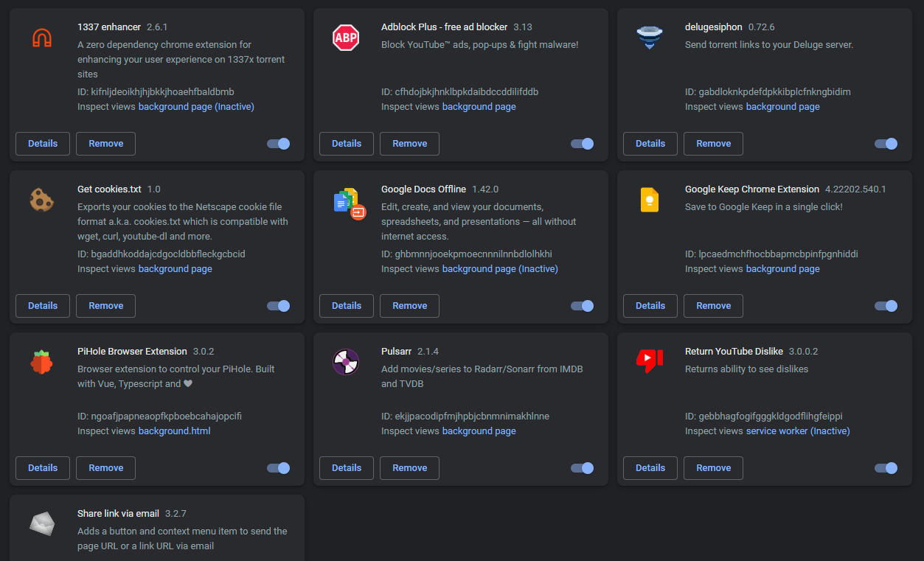Click the Return YouTube Dislike thumbs-down icon
The height and width of the screenshot is (561, 924).
650,360
